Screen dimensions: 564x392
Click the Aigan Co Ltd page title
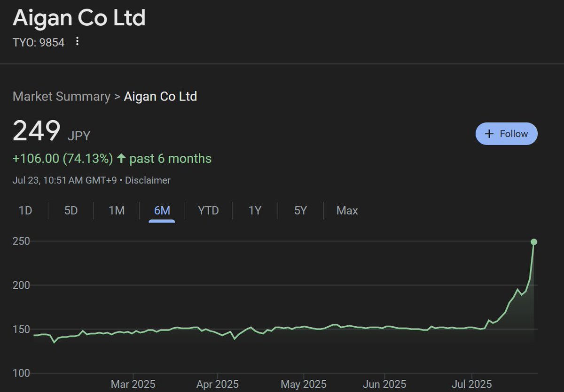point(79,17)
